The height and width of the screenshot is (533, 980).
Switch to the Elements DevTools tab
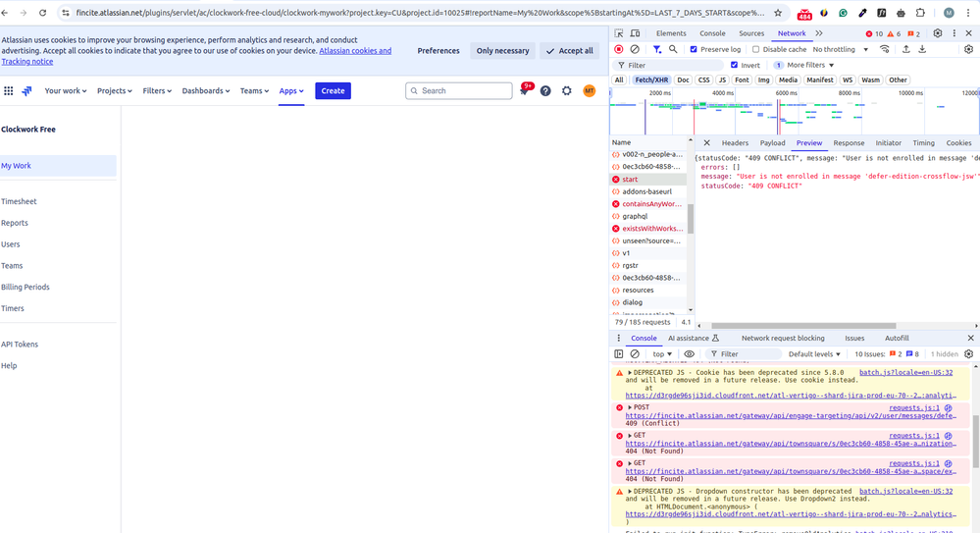point(671,33)
